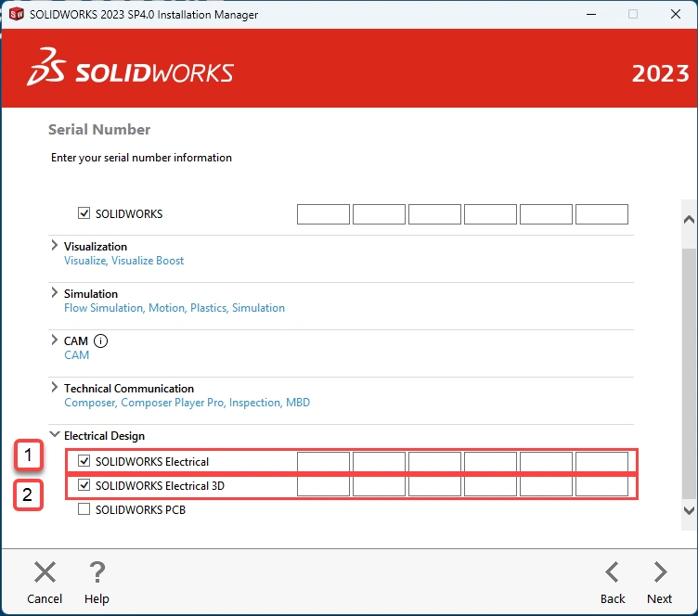The height and width of the screenshot is (616, 698).
Task: Expand the Technical Communication section
Action: (x=55, y=387)
